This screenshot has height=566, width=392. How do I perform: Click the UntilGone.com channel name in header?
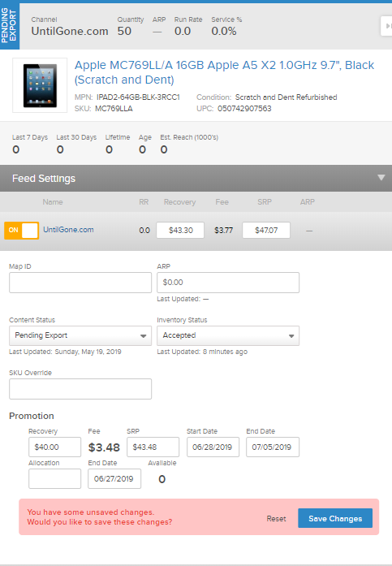click(70, 32)
